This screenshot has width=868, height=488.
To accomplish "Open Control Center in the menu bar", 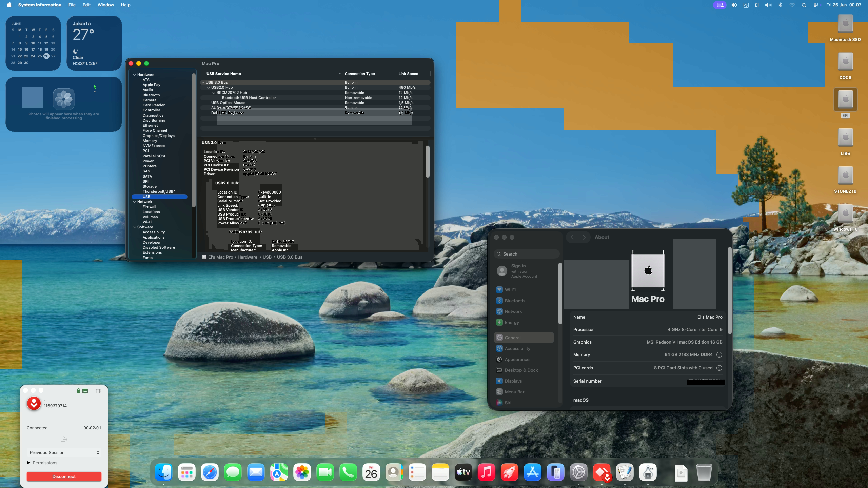I will pos(816,5).
